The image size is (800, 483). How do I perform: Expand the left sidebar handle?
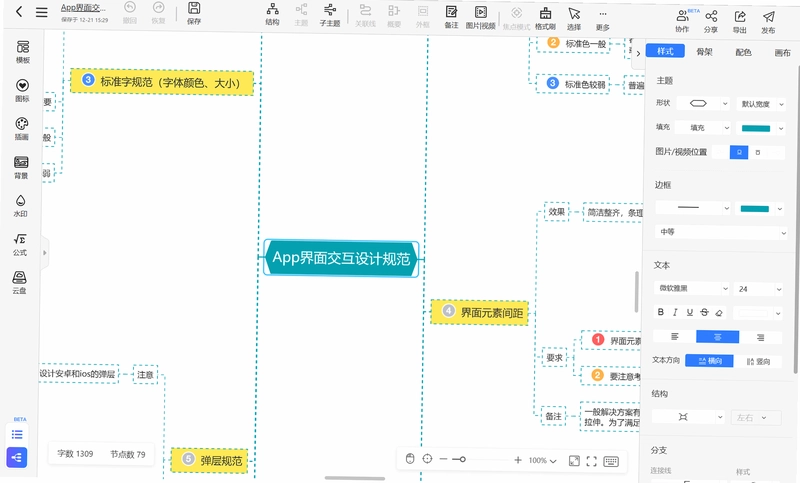(44, 252)
